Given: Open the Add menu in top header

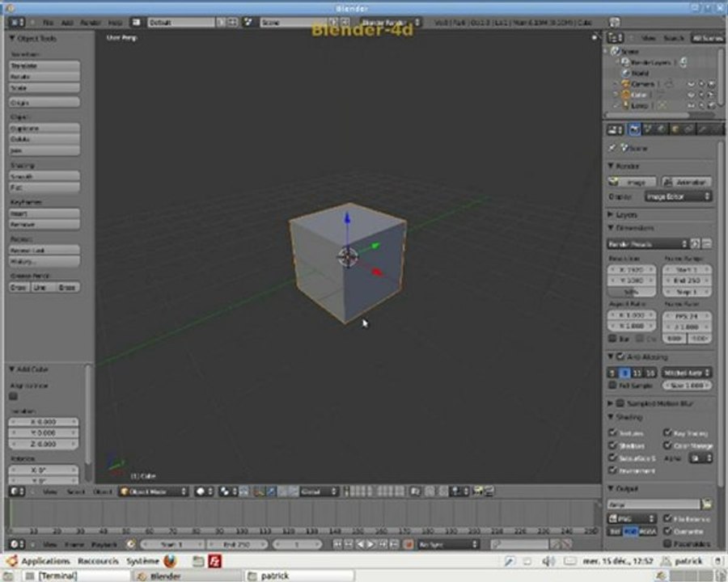Looking at the screenshot, I should [x=67, y=23].
